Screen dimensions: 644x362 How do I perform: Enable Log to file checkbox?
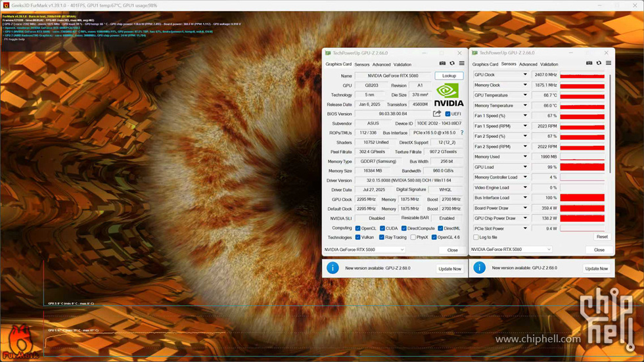pos(476,237)
